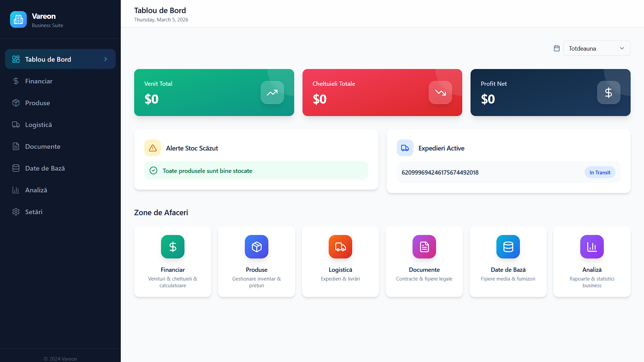Click the $0 value under Venit Total
This screenshot has height=362, width=644.
[x=151, y=99]
